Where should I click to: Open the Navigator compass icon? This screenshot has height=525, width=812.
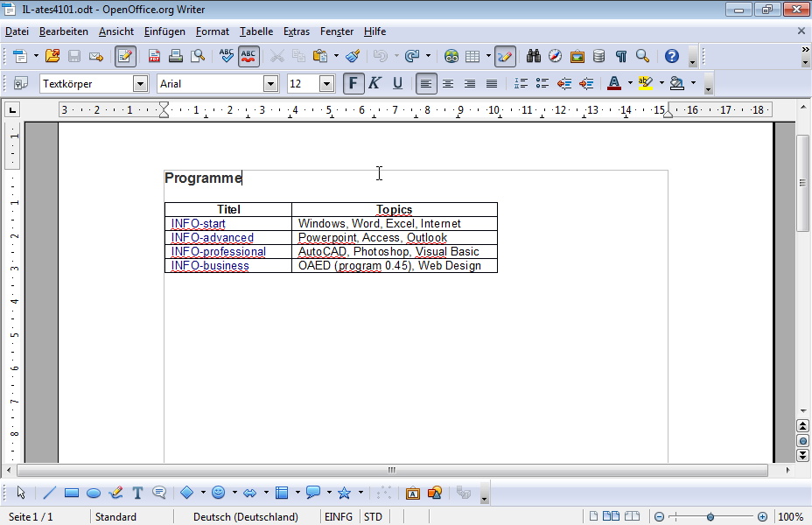[555, 56]
